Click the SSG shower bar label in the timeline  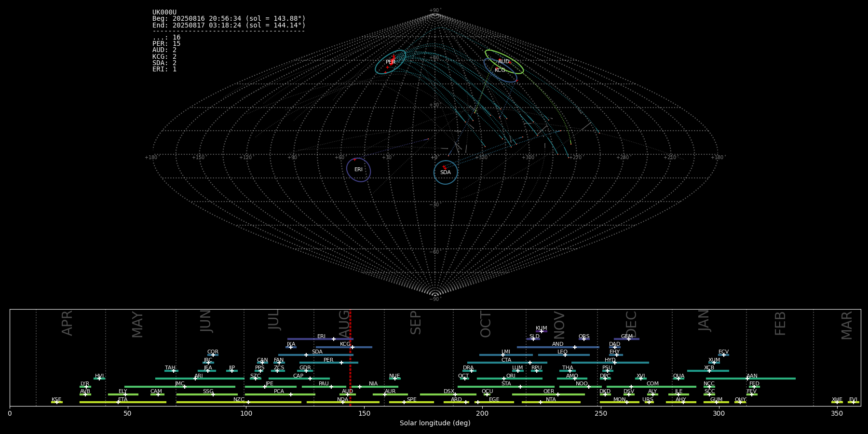point(208,392)
